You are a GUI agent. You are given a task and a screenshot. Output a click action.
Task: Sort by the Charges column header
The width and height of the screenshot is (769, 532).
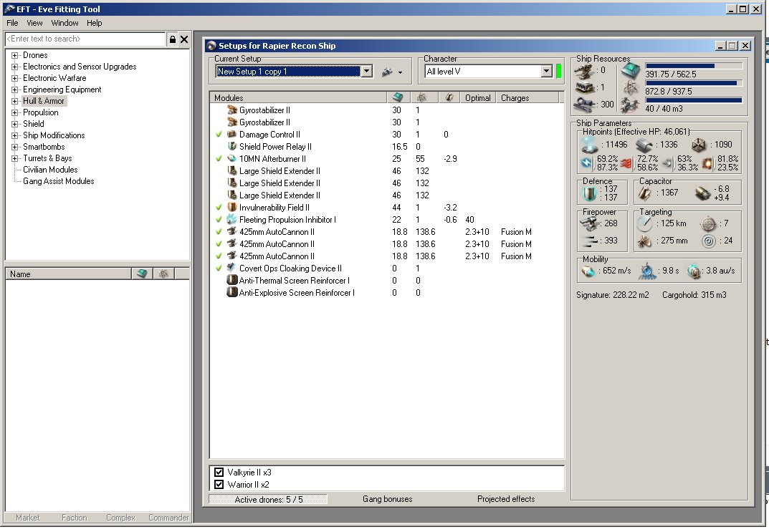point(527,97)
